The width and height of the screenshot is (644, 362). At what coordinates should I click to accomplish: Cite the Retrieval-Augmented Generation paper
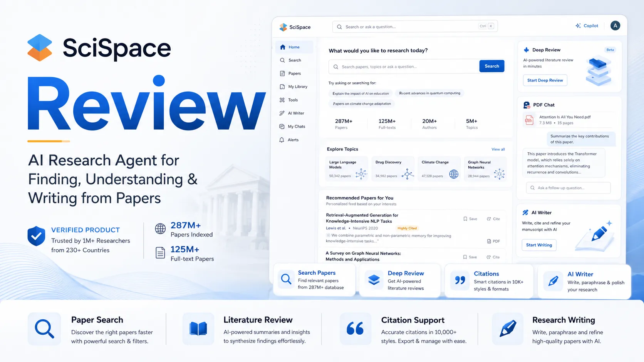(493, 219)
